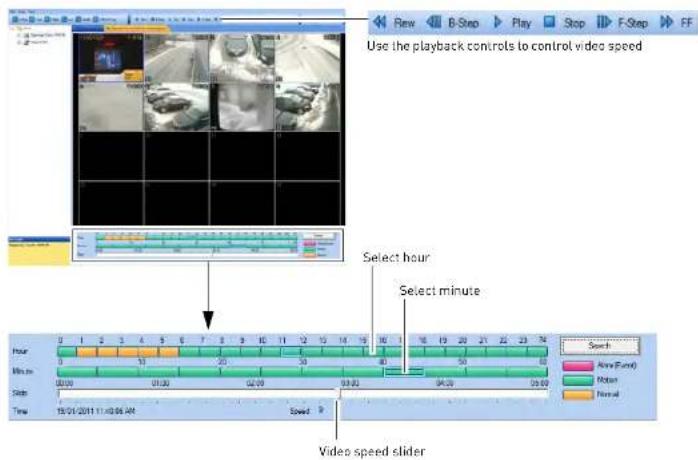Click the Search button beside the timeline

599,346
